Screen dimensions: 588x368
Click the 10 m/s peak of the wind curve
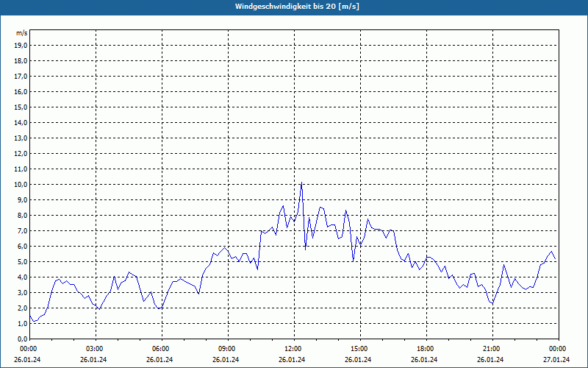pos(301,183)
